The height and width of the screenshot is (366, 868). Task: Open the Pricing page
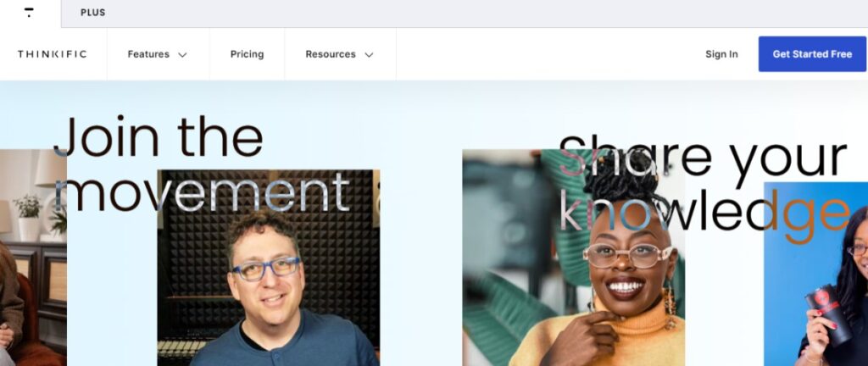(x=247, y=54)
